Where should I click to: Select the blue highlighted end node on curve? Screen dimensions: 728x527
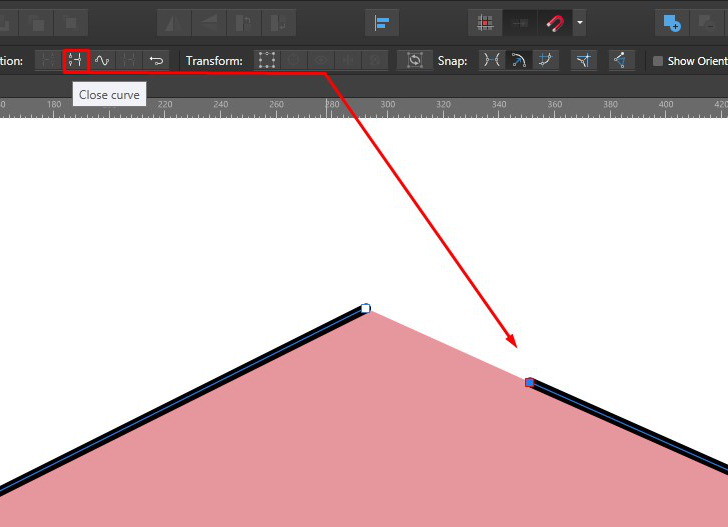pos(529,383)
